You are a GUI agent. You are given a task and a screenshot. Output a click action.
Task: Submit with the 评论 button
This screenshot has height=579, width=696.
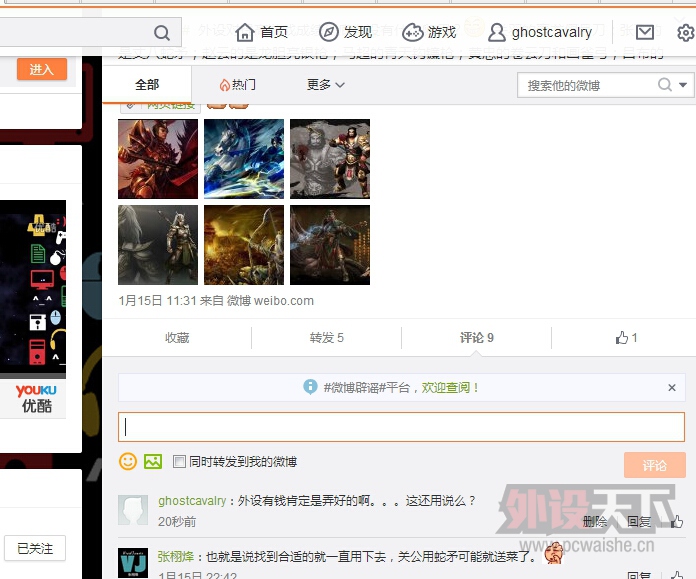pos(655,465)
